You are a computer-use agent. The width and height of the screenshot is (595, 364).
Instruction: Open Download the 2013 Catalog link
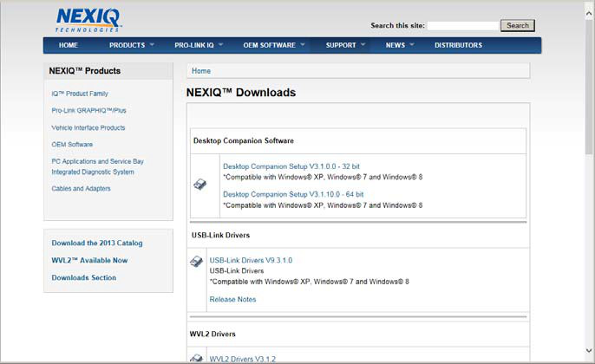point(97,243)
